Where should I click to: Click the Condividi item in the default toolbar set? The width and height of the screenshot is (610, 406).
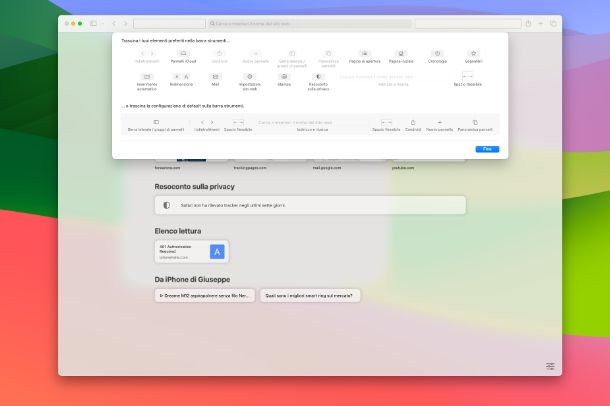click(413, 125)
